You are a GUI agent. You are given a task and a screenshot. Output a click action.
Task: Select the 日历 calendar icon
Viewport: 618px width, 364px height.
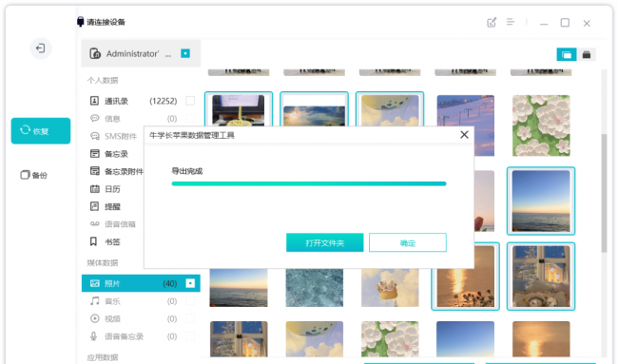click(94, 189)
